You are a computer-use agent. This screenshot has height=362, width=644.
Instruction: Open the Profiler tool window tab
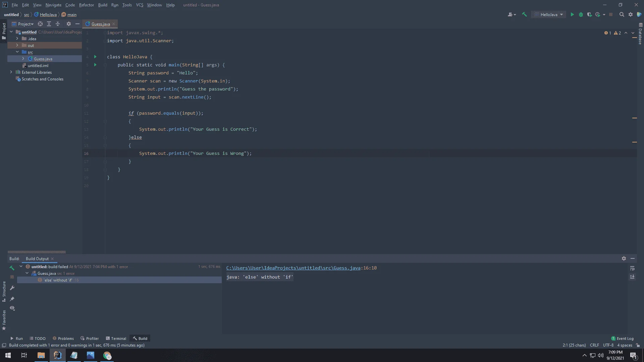[90, 339]
